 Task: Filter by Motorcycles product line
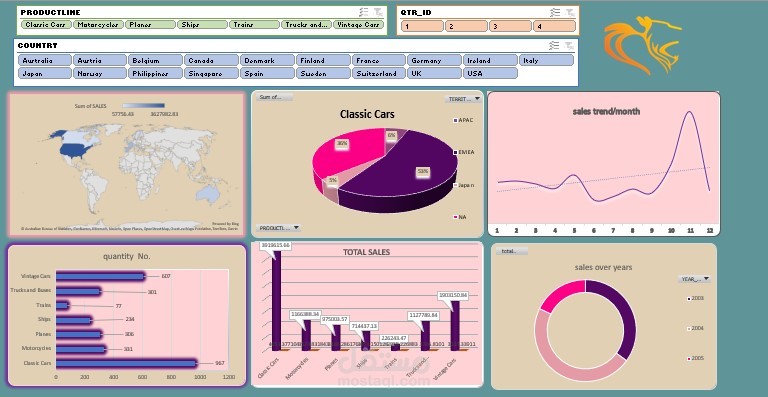coord(98,24)
